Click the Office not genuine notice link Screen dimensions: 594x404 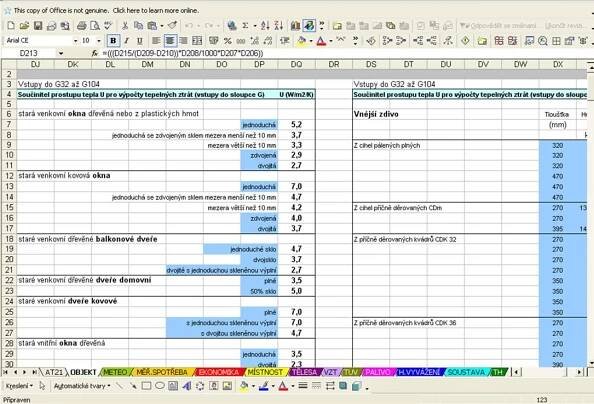tap(106, 11)
